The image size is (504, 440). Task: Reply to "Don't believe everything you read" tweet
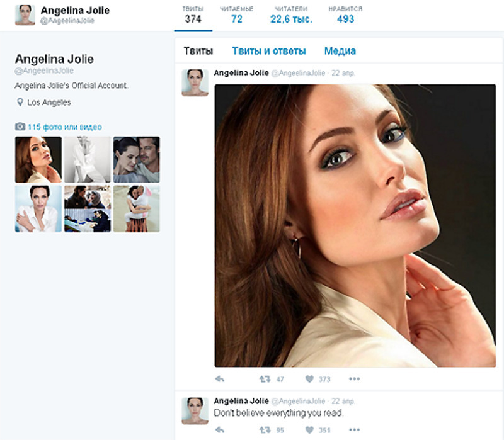point(220,430)
